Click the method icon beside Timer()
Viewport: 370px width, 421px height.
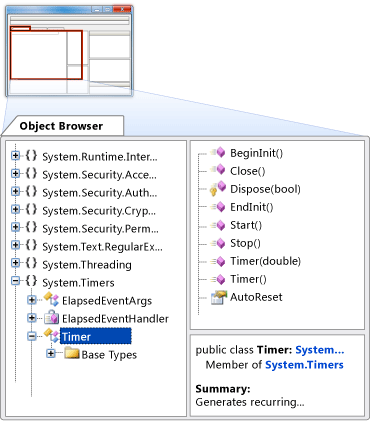[x=218, y=279]
